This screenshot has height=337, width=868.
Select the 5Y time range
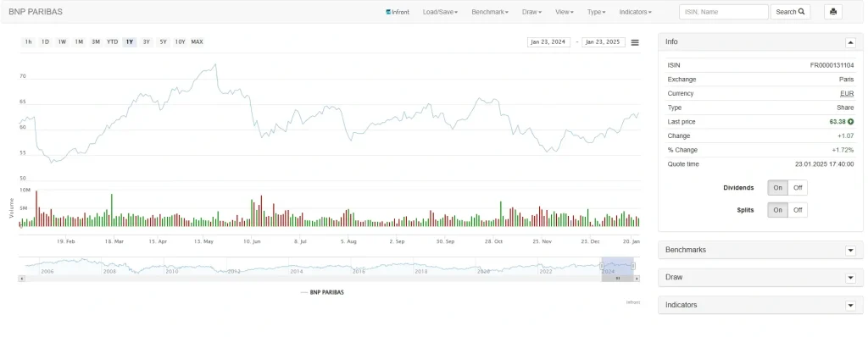coord(163,42)
